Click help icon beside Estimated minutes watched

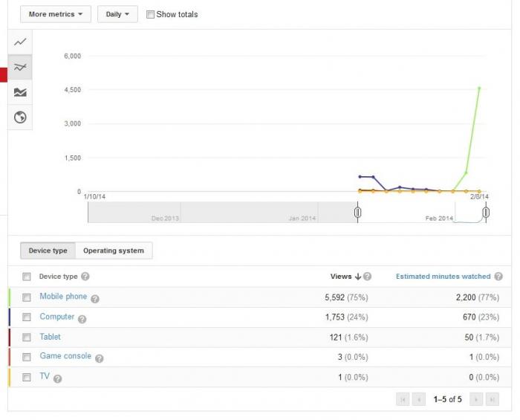coord(498,277)
